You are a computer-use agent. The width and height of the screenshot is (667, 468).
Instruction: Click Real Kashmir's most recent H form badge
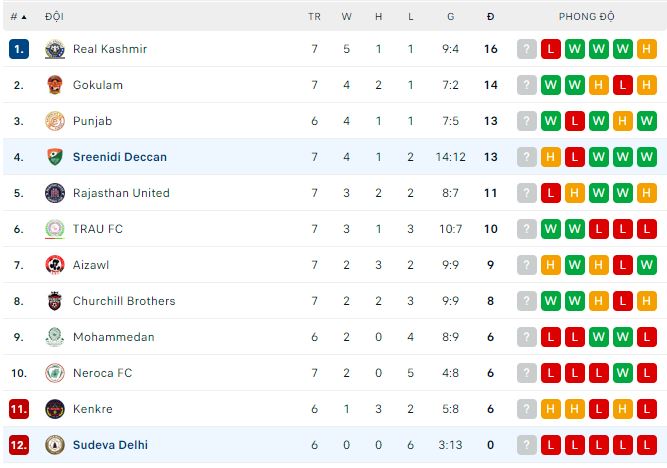646,49
